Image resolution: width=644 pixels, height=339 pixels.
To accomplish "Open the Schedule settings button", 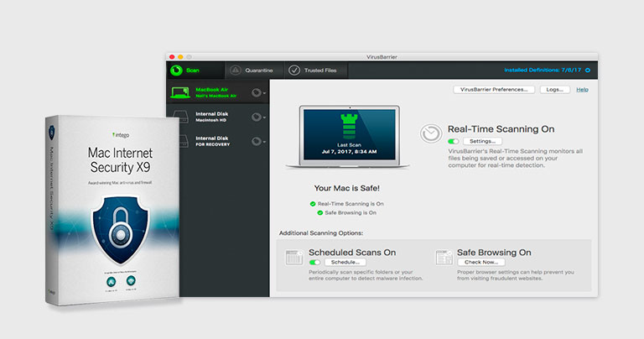I will click(x=345, y=262).
